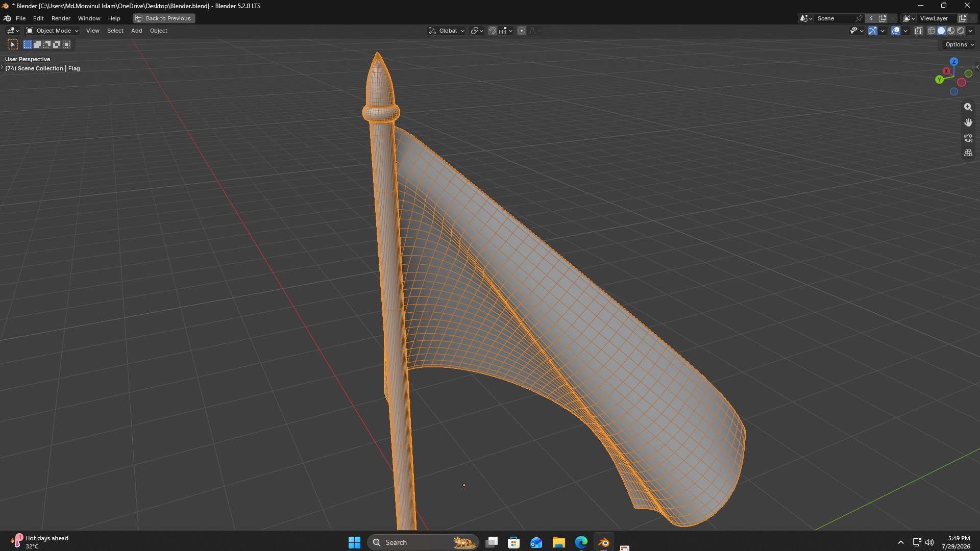Toggle the Show Gizmo button

coord(873,31)
